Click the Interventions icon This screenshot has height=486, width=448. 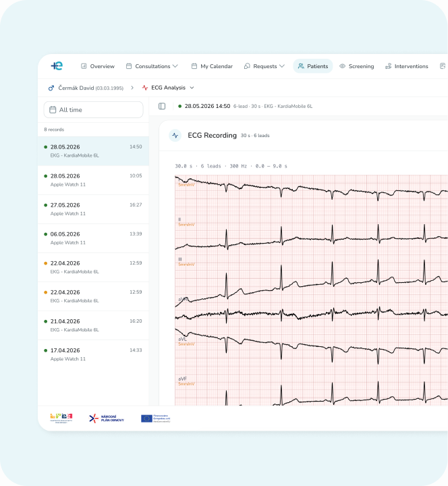[388, 66]
